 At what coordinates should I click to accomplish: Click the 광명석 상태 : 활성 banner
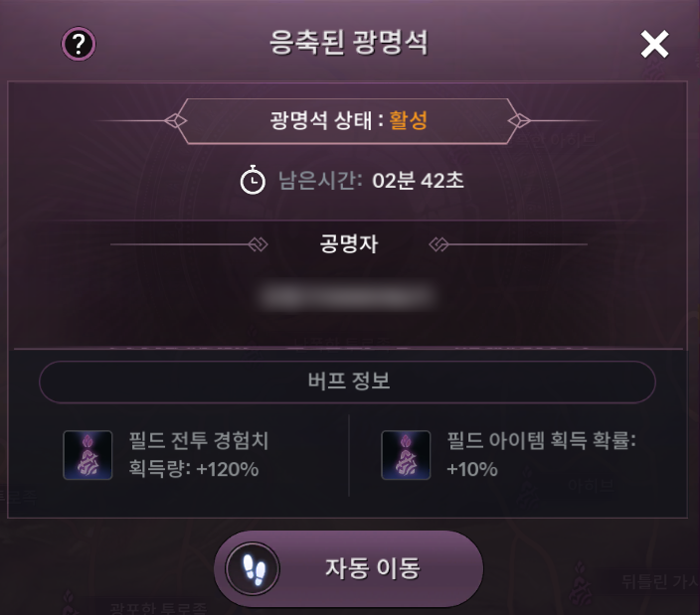[347, 121]
